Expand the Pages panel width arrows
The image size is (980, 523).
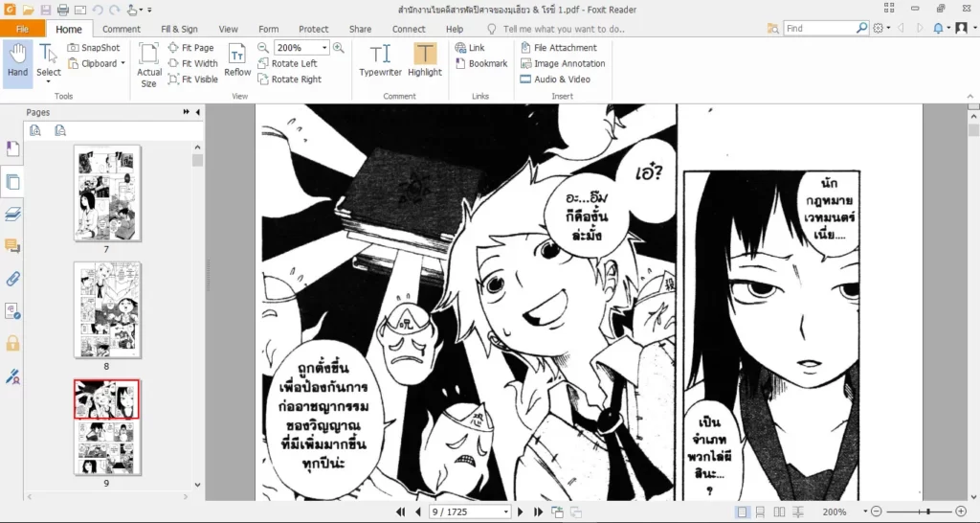(187, 112)
